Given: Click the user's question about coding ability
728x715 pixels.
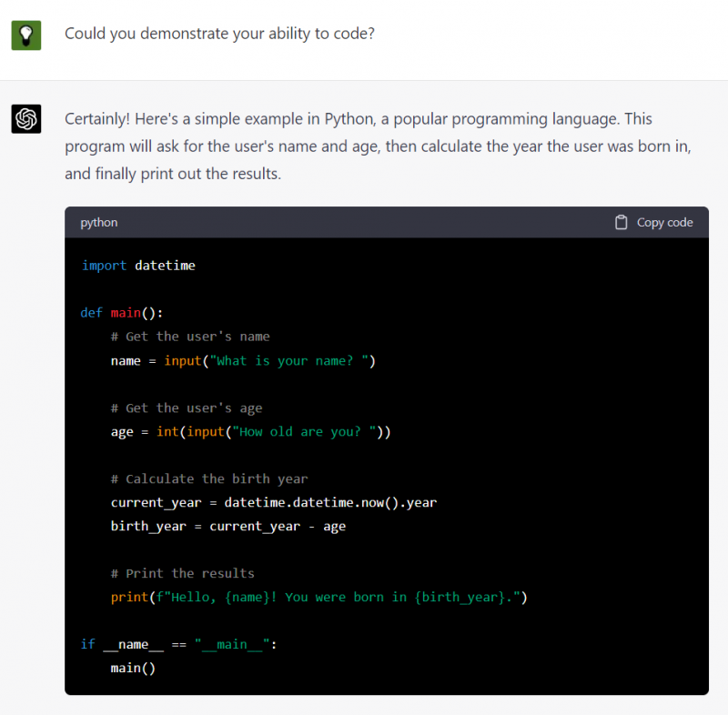Looking at the screenshot, I should tap(219, 34).
